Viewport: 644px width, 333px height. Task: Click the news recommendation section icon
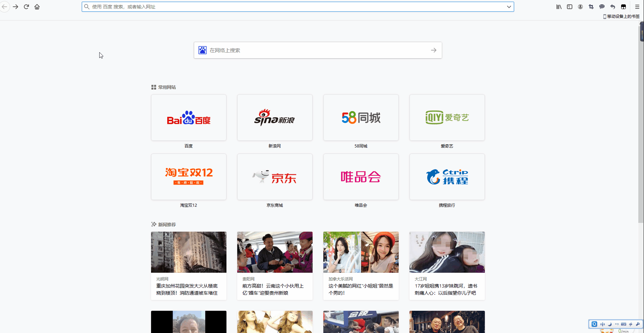tap(154, 224)
